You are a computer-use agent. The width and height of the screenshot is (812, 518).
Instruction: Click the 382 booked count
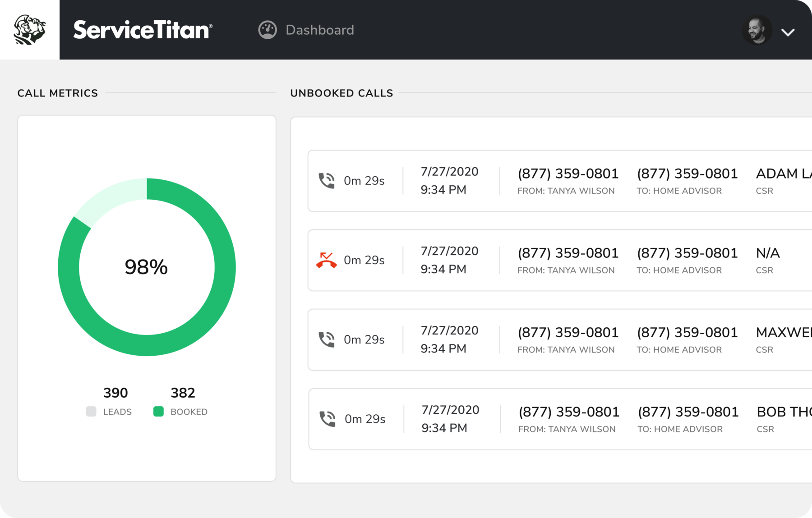[183, 393]
